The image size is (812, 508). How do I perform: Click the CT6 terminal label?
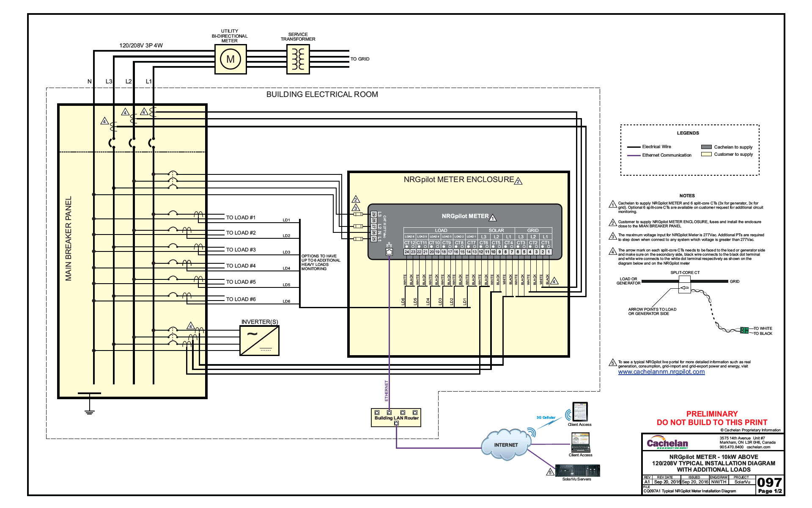[x=483, y=243]
